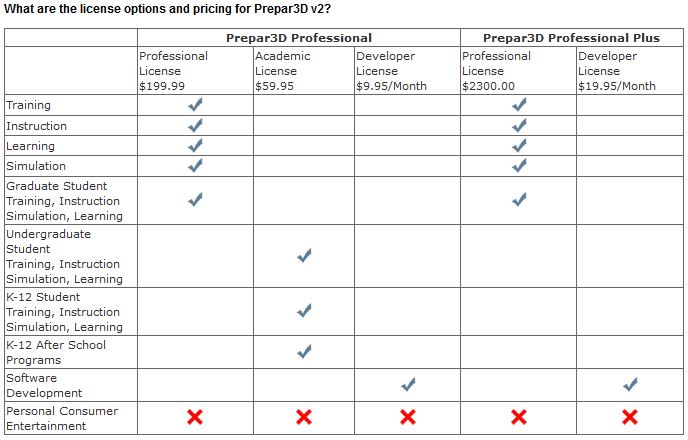Click the K-12 After School Programs checkmark

pos(304,351)
